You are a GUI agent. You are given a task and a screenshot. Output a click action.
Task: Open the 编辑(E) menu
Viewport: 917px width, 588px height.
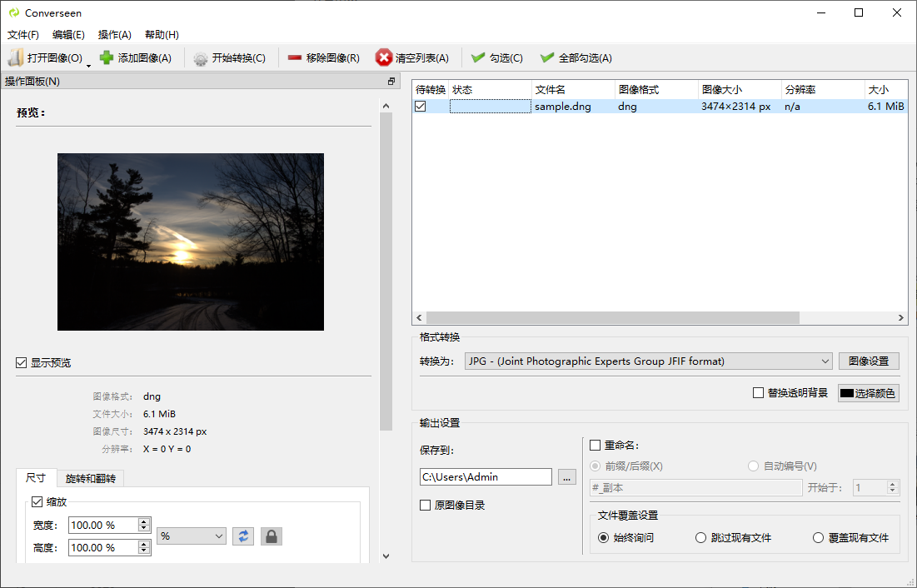tap(68, 35)
